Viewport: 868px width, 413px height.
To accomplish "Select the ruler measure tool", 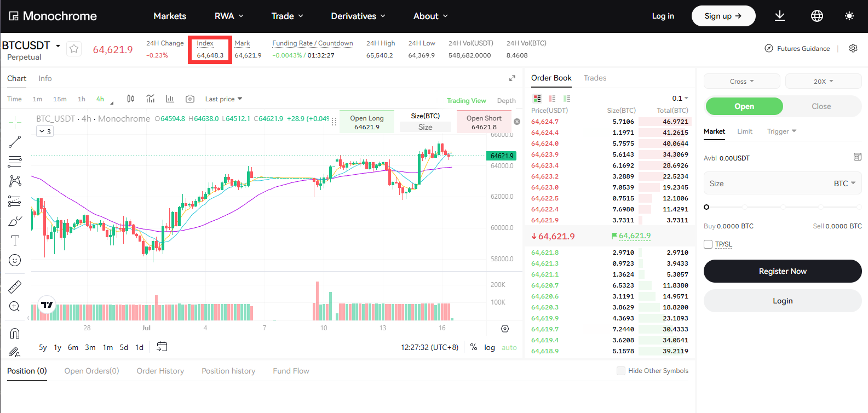I will click(x=15, y=286).
